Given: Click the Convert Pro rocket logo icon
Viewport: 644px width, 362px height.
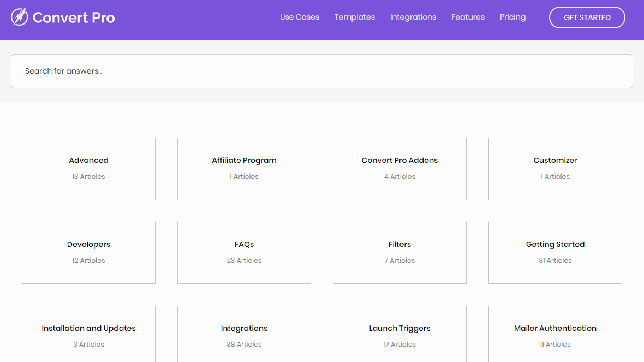Looking at the screenshot, I should (19, 17).
